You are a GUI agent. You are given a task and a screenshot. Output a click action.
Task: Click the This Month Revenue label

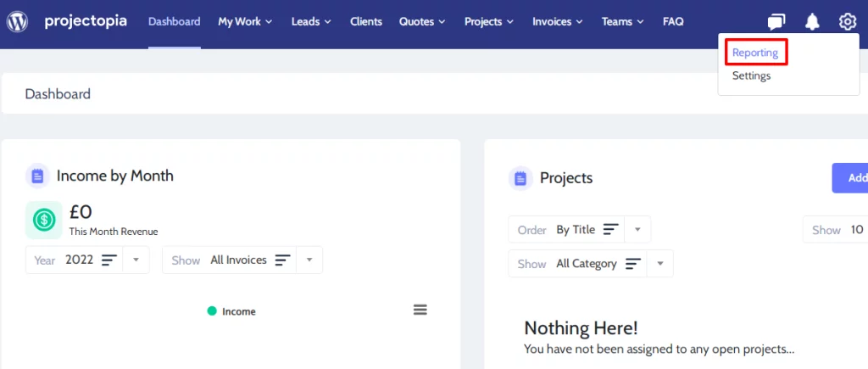point(114,232)
